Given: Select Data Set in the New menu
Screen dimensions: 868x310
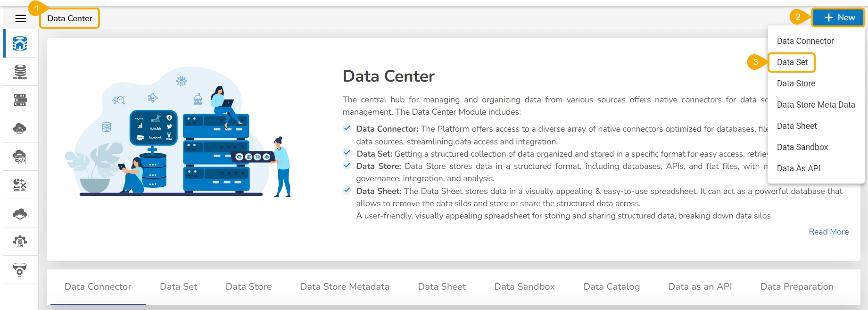Looking at the screenshot, I should click(x=792, y=62).
